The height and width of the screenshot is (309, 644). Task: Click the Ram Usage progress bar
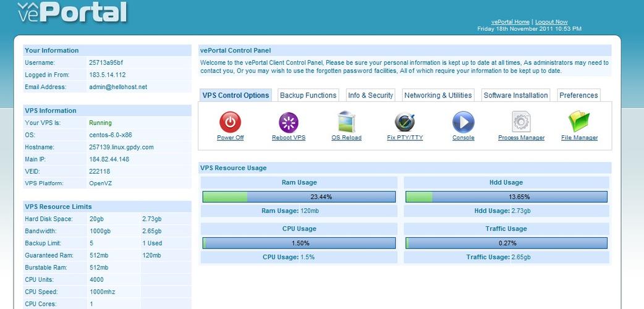tap(299, 197)
